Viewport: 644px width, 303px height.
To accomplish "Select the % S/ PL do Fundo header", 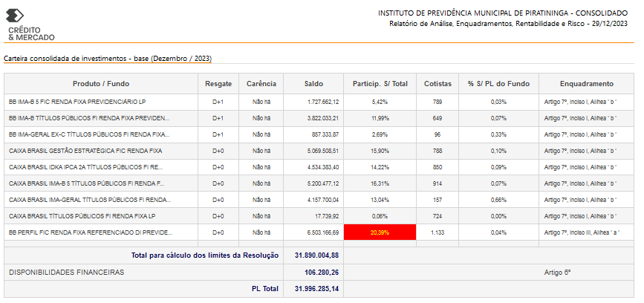I will [498, 84].
